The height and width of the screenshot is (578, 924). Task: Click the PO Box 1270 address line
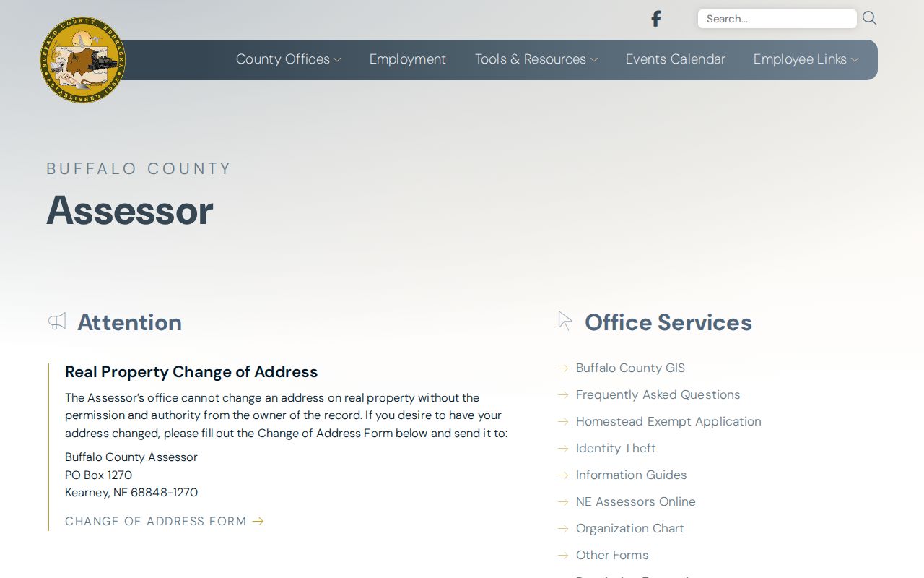tap(99, 475)
